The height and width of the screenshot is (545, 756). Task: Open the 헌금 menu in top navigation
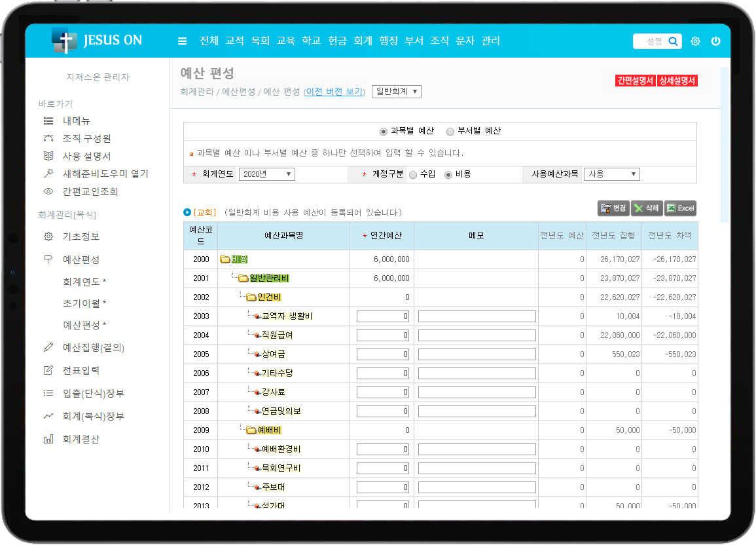click(337, 41)
